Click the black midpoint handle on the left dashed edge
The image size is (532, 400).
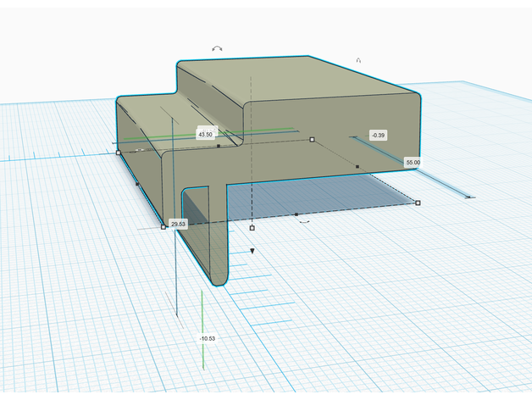point(137,182)
